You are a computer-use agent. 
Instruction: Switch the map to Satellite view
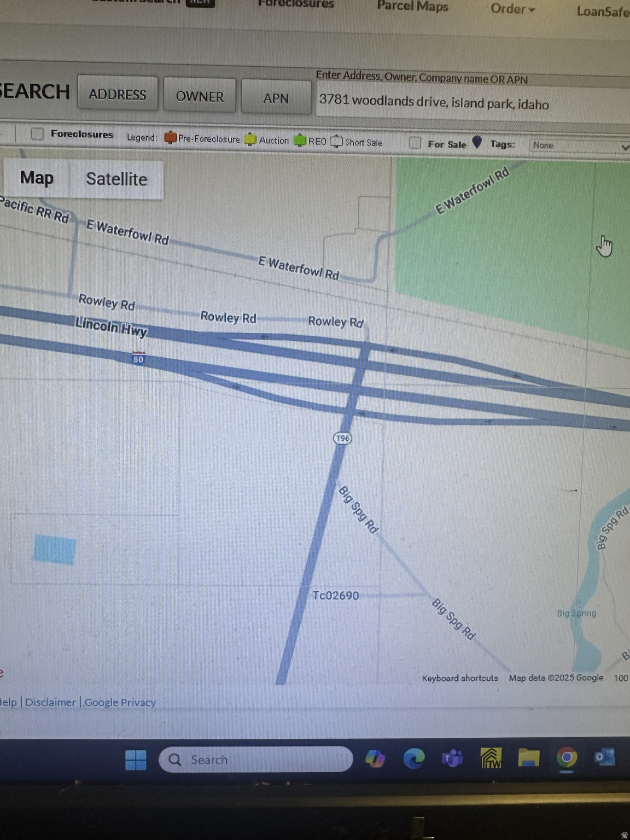[x=116, y=179]
